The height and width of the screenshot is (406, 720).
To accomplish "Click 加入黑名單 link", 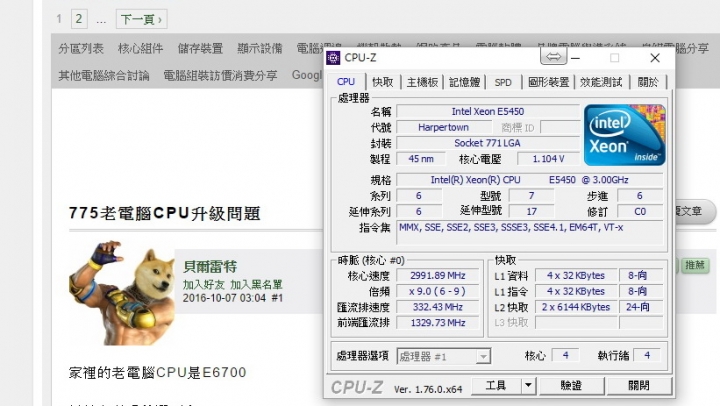I will tap(256, 285).
